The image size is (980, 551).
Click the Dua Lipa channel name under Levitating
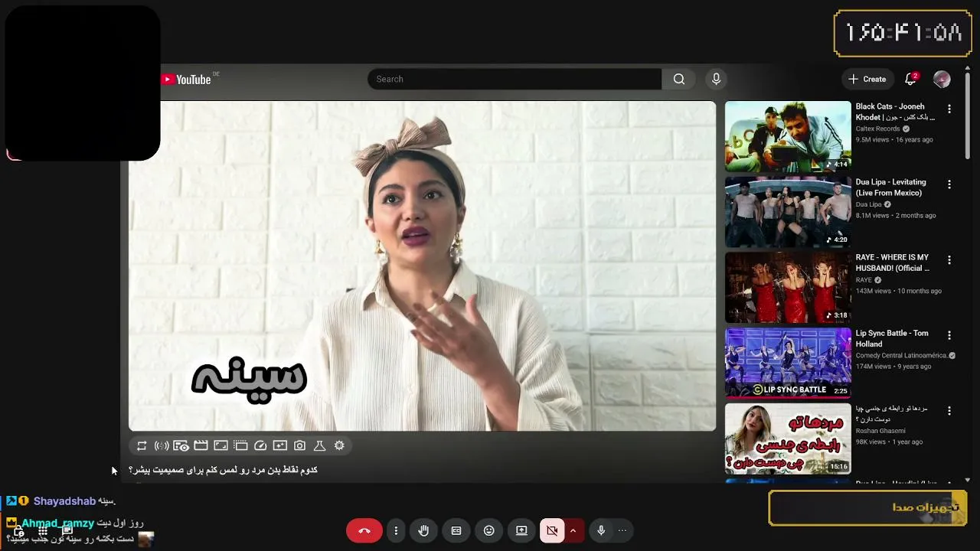(868, 204)
